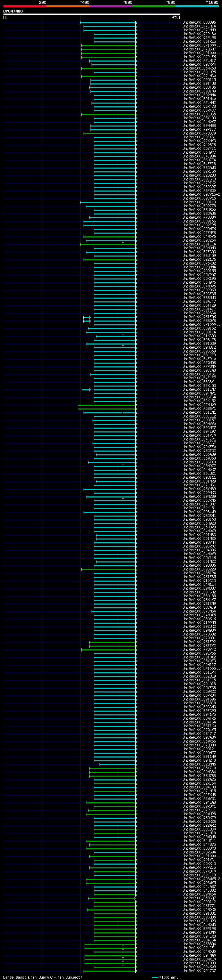Select the =100char. scale legend text

[x=169, y=977]
